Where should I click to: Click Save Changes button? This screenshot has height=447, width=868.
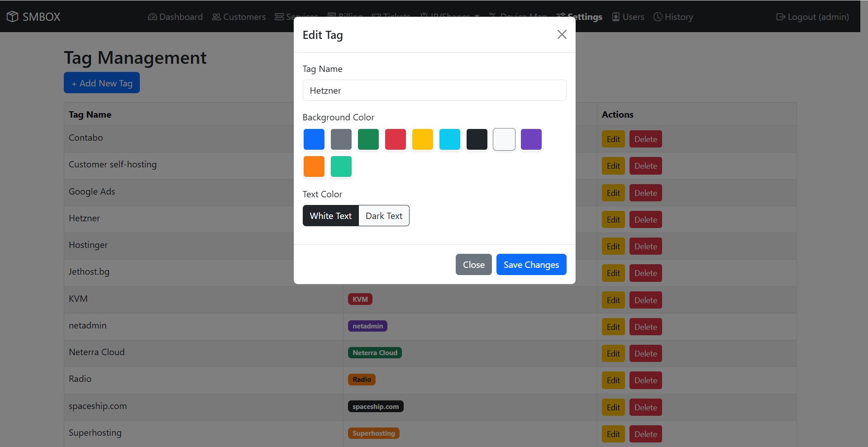click(x=531, y=265)
